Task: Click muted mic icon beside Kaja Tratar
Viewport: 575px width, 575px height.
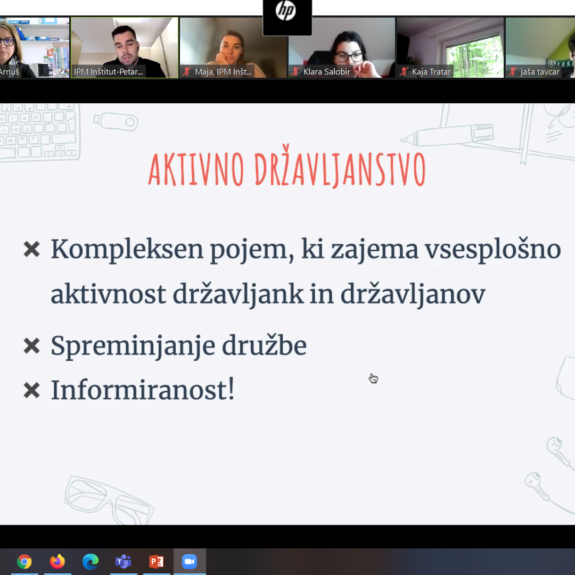Action: tap(404, 72)
